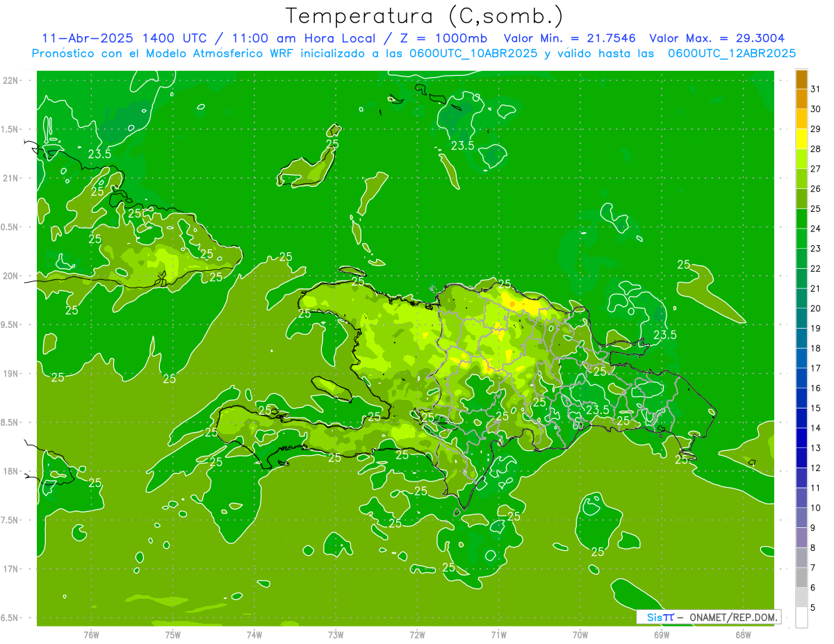This screenshot has height=644, width=834.
Task: Click the '74W' longitude label
Action: pyautogui.click(x=254, y=635)
